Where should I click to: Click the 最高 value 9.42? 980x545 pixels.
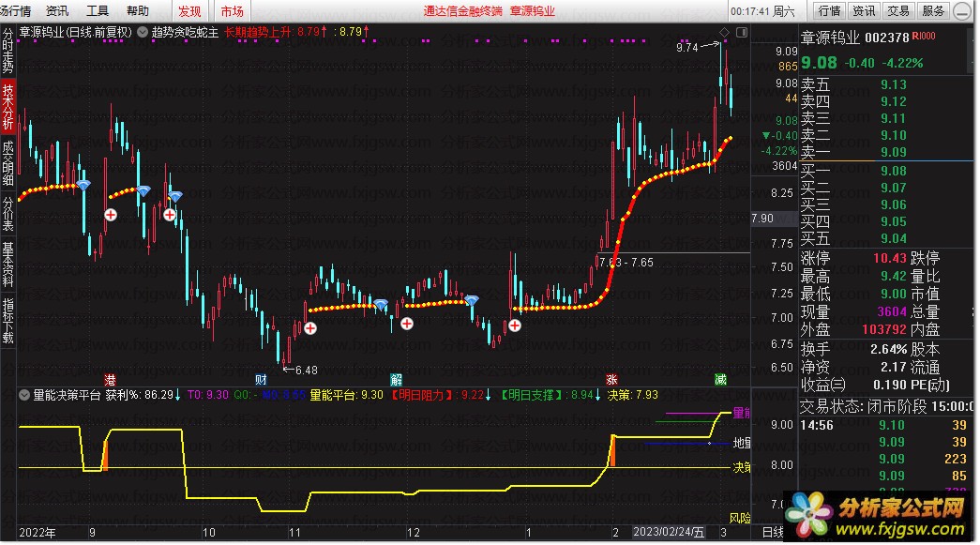click(893, 276)
